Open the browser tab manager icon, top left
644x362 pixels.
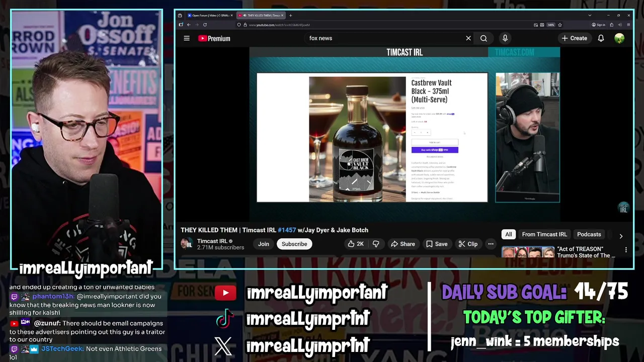180,16
